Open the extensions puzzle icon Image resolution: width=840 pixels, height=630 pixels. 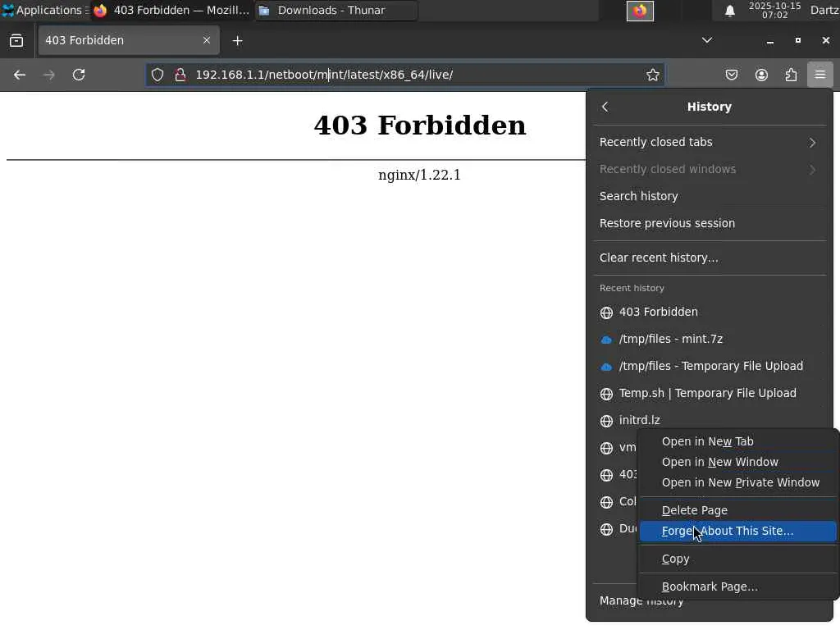791,75
